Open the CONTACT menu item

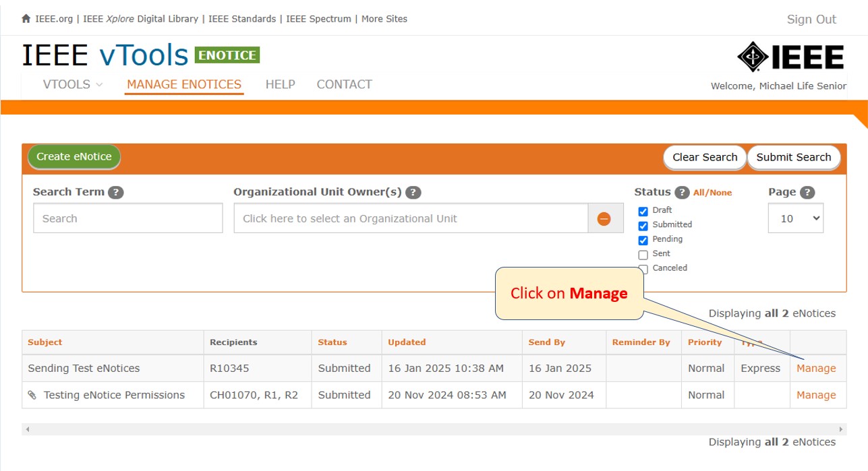tap(344, 84)
